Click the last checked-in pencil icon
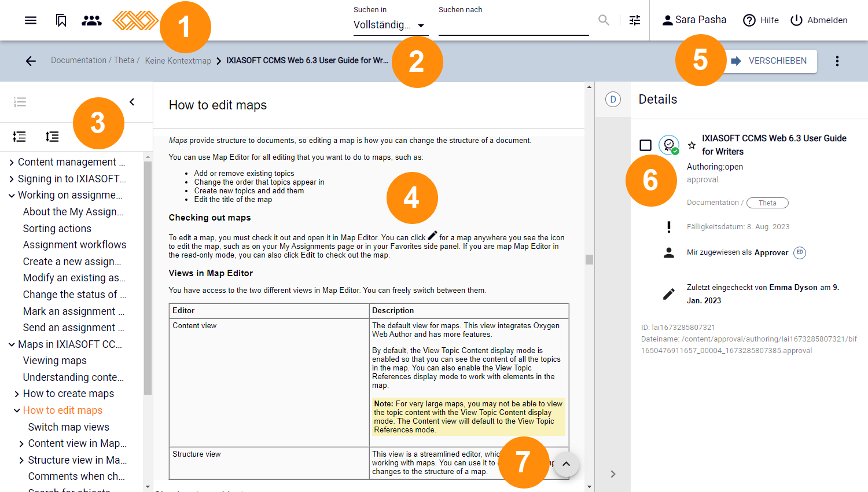 click(x=669, y=294)
